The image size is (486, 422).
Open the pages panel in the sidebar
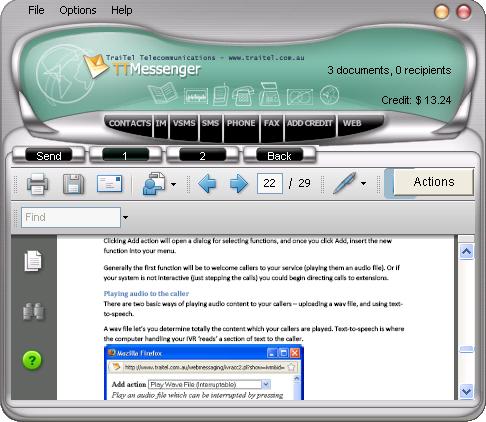[x=33, y=261]
